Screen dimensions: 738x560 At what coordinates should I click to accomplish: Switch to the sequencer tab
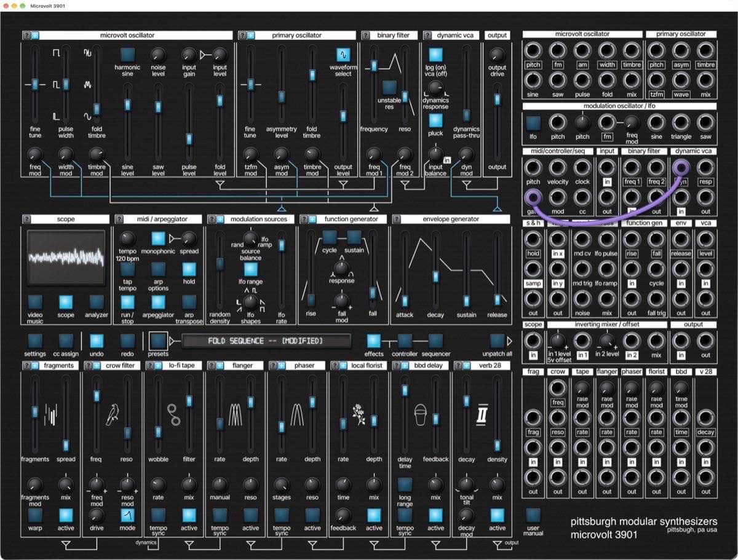pos(435,341)
